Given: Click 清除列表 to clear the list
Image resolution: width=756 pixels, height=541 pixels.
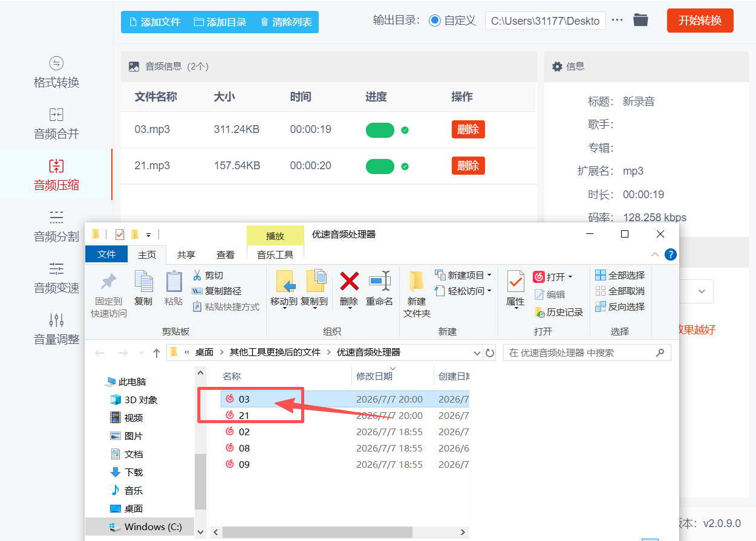Looking at the screenshot, I should point(286,22).
